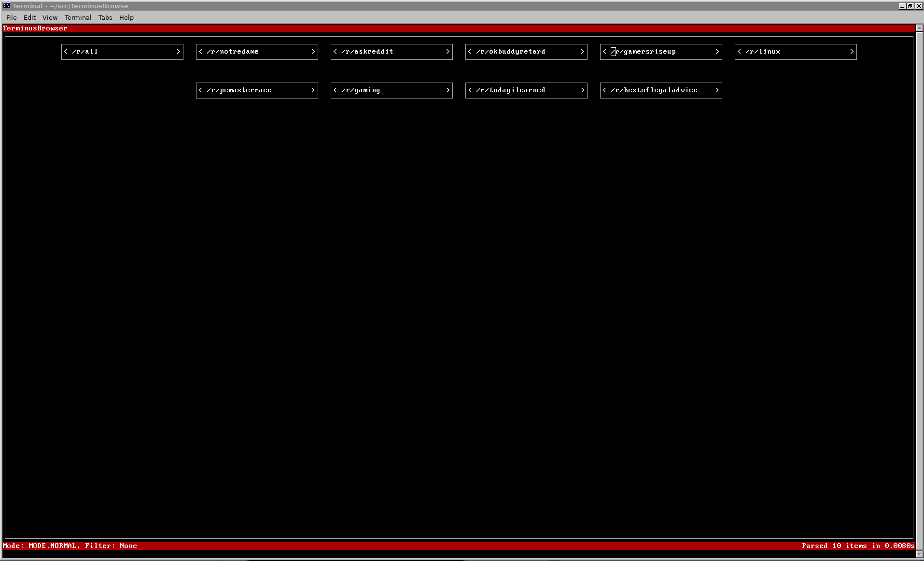Screen dimensions: 924x561
Task: Click left angle bracket of /r/notredame
Action: pos(201,52)
